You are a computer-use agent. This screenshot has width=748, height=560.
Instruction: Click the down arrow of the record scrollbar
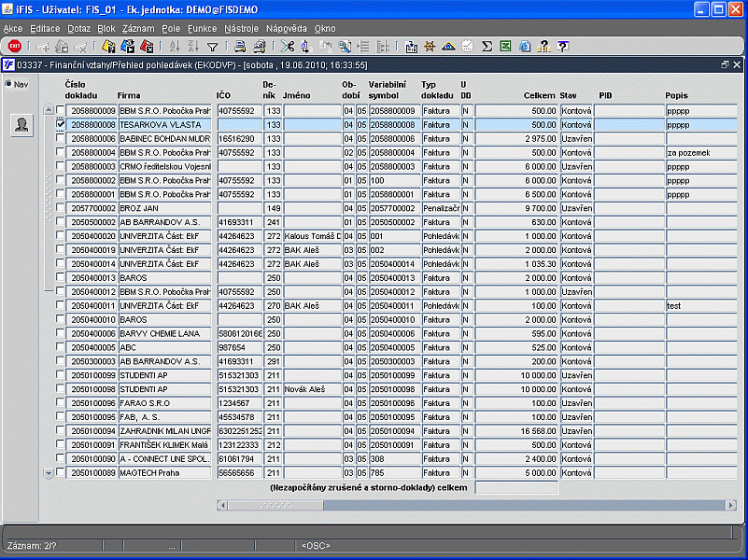click(49, 473)
